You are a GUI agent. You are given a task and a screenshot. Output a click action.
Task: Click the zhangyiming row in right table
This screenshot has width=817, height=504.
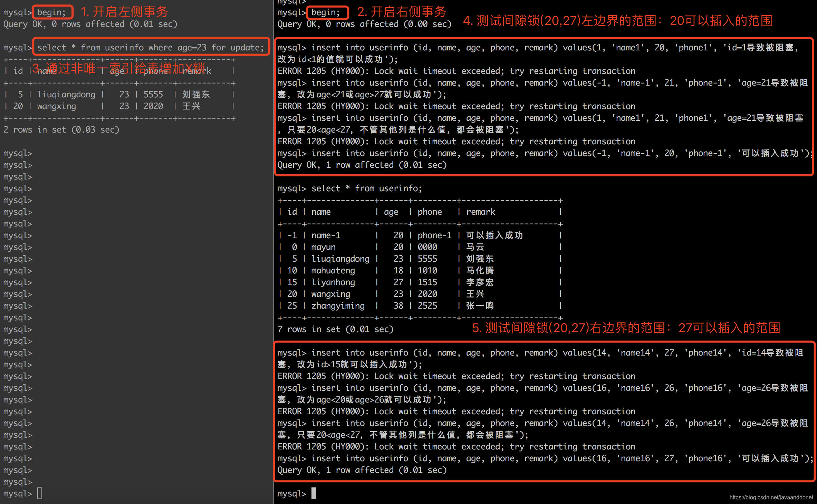(338, 306)
